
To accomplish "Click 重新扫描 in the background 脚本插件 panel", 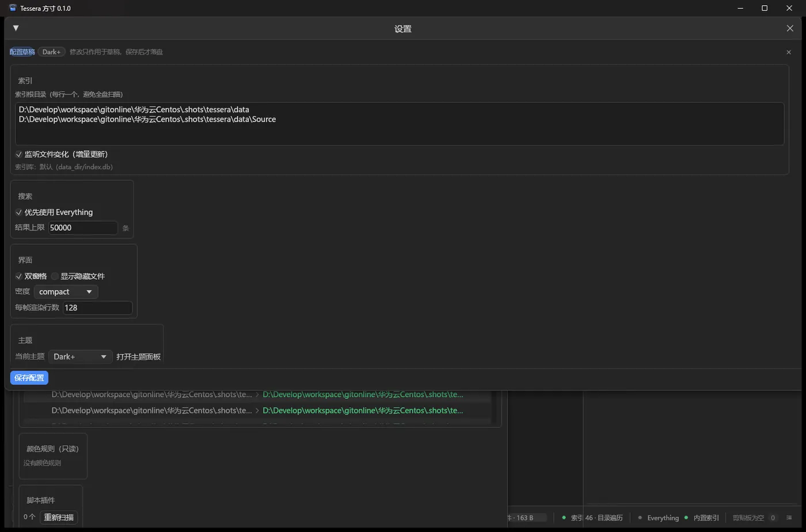I will 59,518.
